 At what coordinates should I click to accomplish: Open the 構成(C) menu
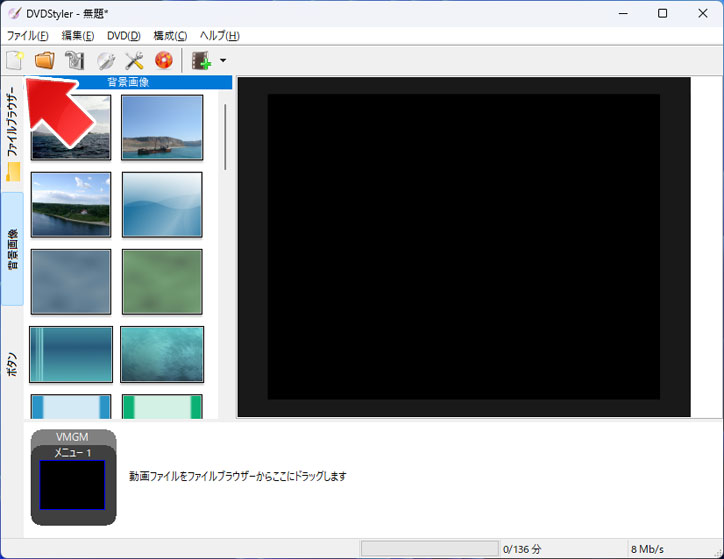(x=170, y=36)
